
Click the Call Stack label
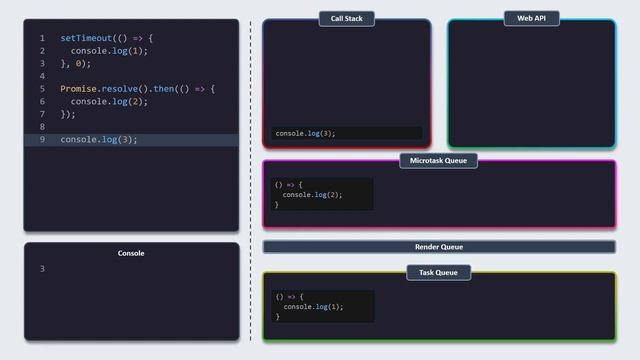click(347, 18)
